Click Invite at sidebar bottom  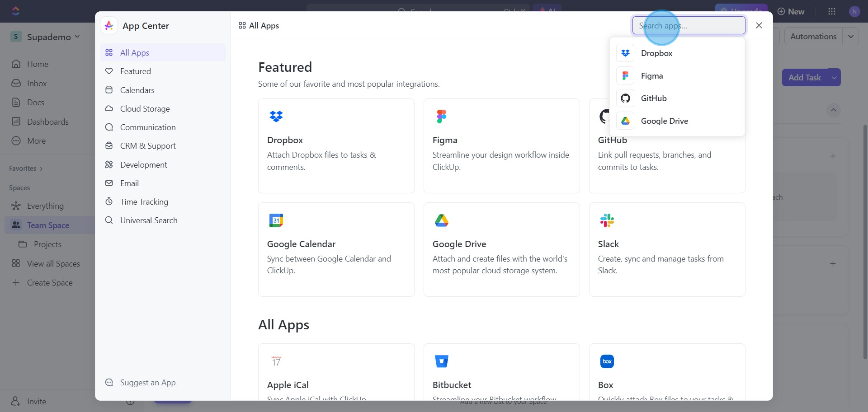coord(29,402)
